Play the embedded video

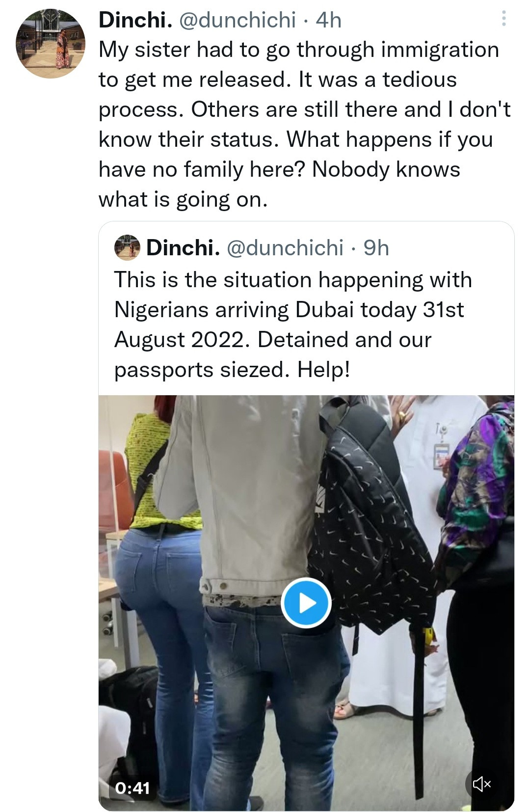306,603
